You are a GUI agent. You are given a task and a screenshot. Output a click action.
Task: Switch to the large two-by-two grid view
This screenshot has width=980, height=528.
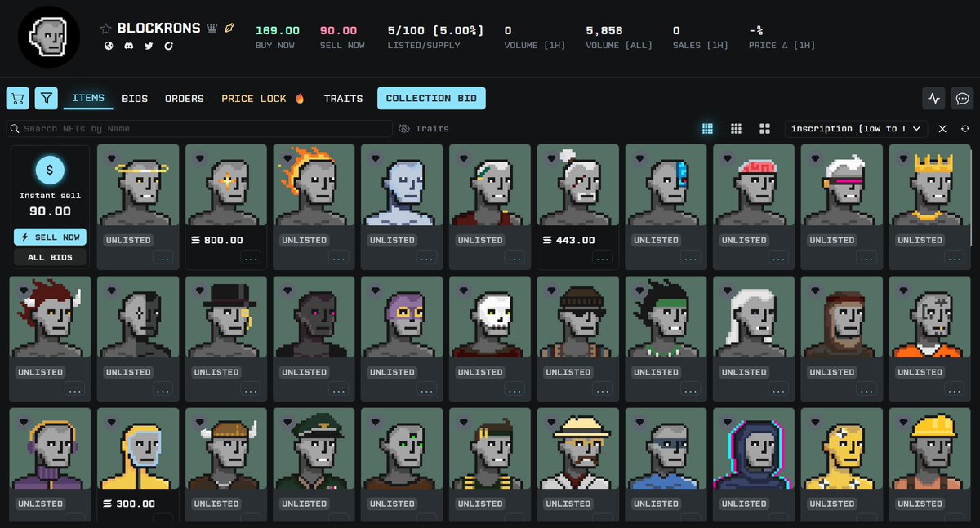click(764, 129)
